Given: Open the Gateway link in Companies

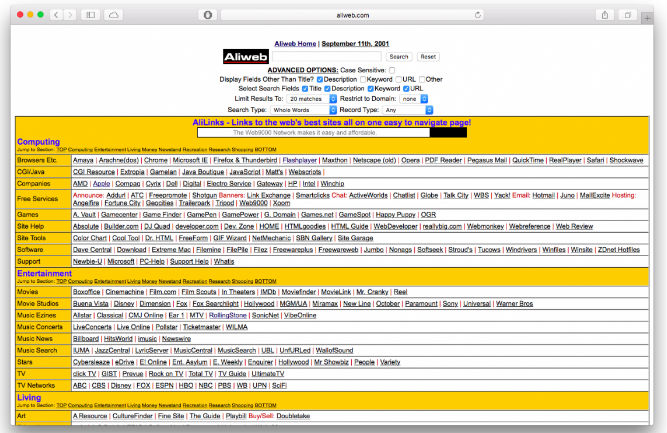Looking at the screenshot, I should tap(270, 184).
